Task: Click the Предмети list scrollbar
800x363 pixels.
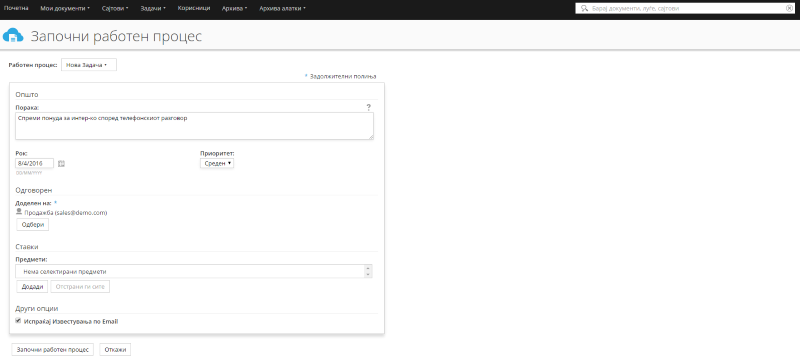Action: click(x=368, y=271)
